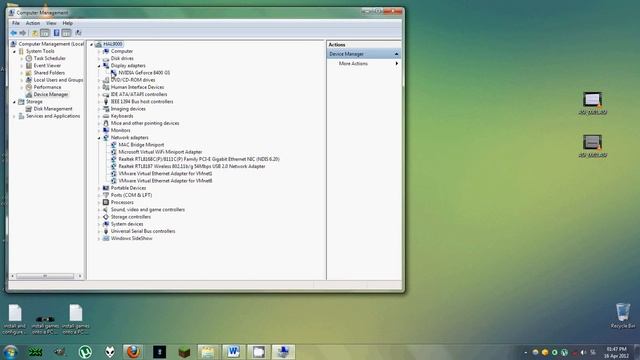Select NVIDIA GeForce 8400 GS device
Screen dimensions: 640x360
[x=144, y=73]
